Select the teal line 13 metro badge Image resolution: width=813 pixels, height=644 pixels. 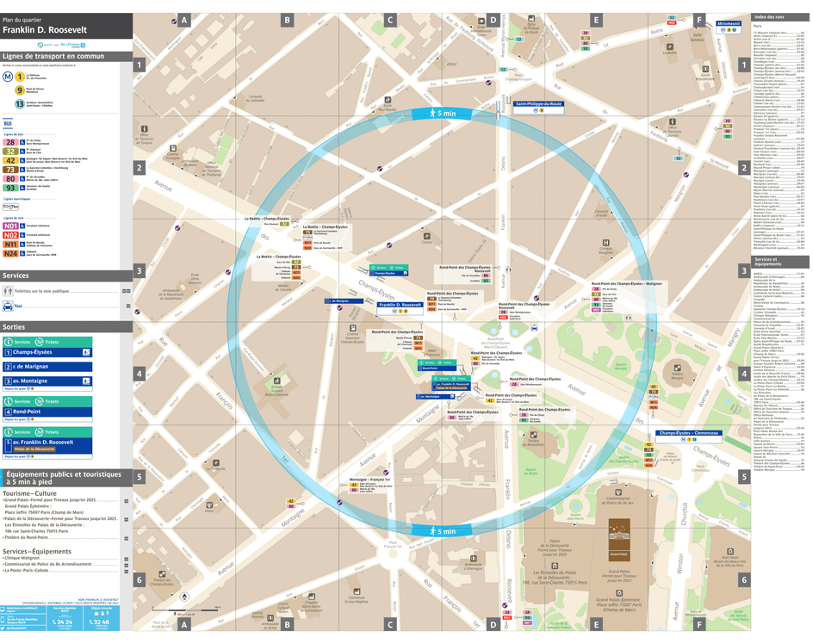20,103
